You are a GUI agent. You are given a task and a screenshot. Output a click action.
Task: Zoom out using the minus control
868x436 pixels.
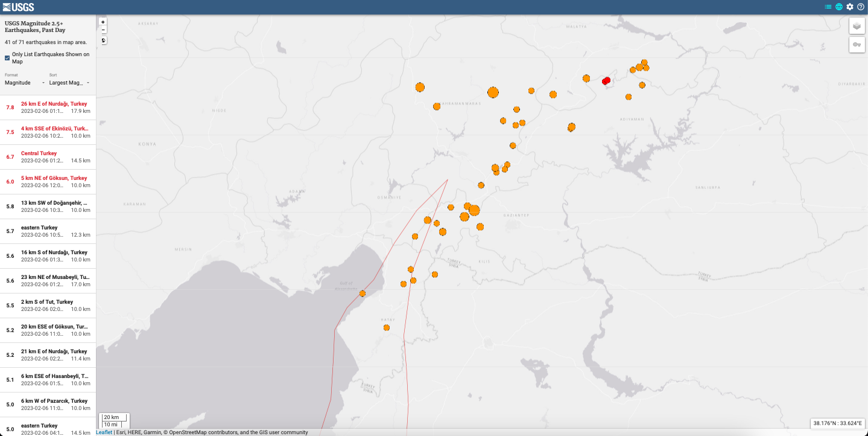coord(103,29)
